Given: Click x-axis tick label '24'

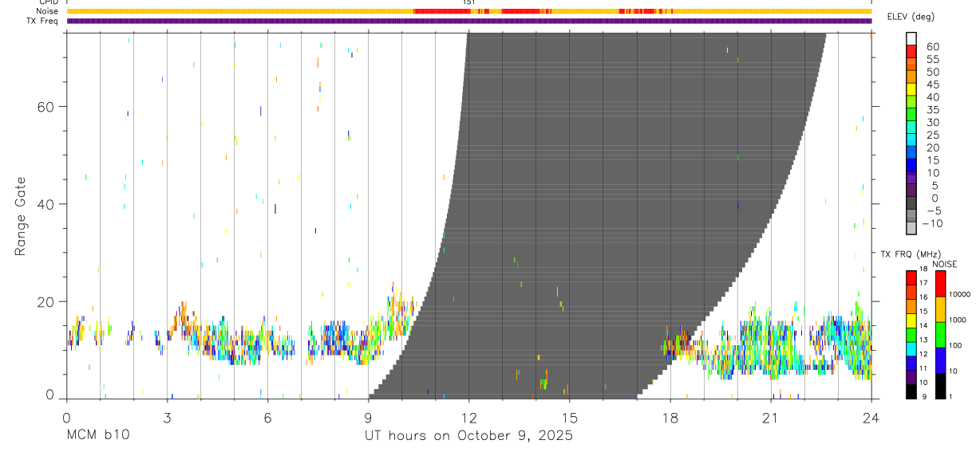Looking at the screenshot, I should pos(871,417).
